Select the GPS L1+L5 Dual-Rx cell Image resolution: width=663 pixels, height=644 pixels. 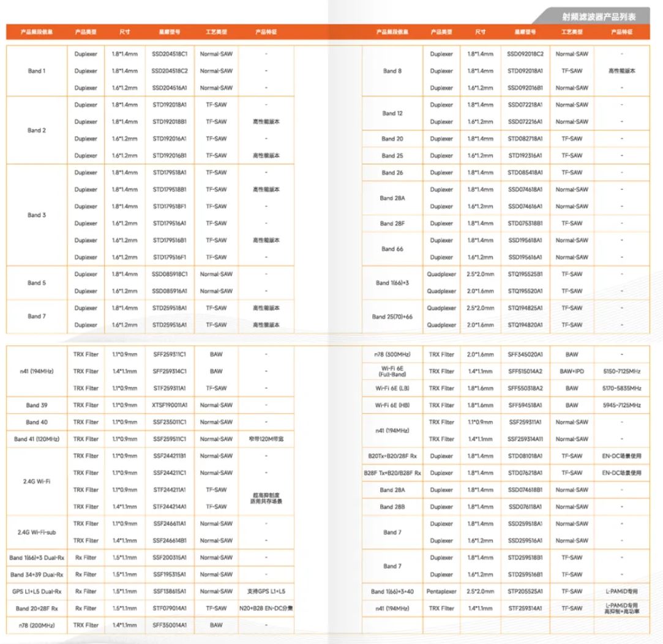pos(36,591)
